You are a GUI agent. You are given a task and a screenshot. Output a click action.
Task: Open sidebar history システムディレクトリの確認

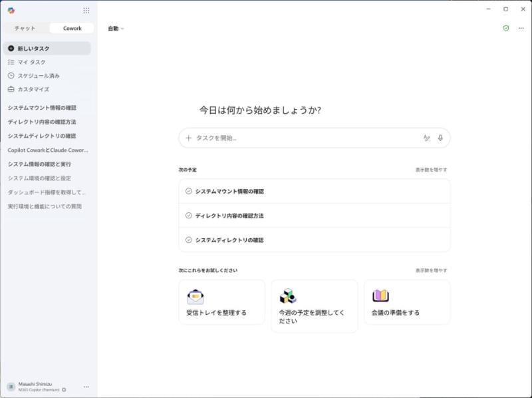pyautogui.click(x=42, y=136)
